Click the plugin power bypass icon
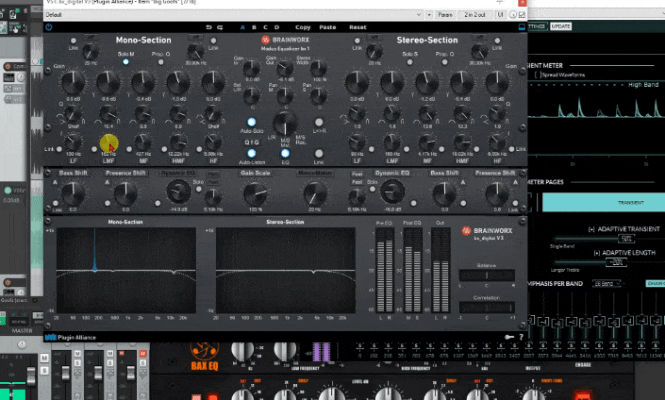Image resolution: width=665 pixels, height=400 pixels. click(x=49, y=27)
